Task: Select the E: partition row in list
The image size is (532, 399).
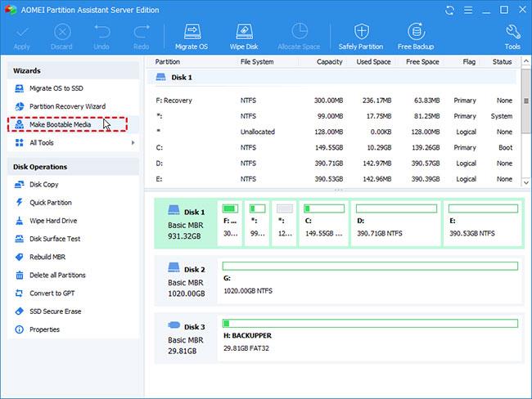Action: tap(333, 179)
